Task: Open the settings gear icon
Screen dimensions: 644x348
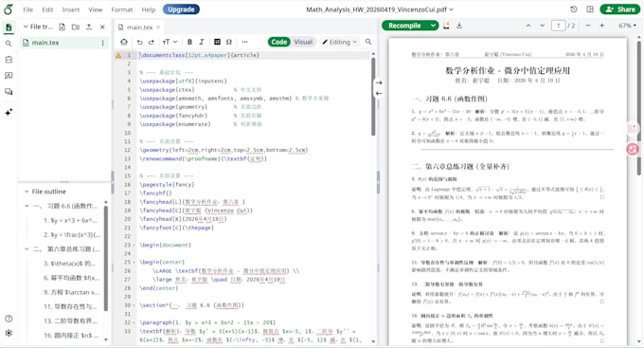Action: pyautogui.click(x=9, y=333)
